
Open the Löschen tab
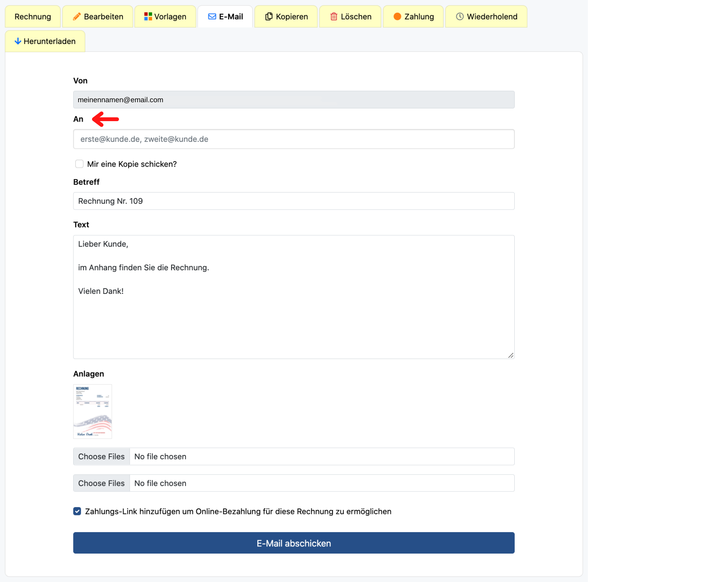coord(350,16)
